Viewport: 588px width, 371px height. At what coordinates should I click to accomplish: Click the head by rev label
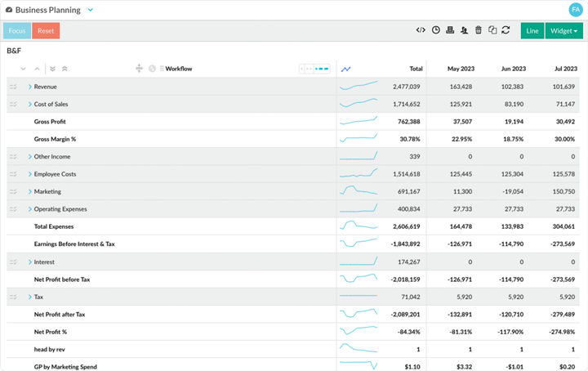50,349
